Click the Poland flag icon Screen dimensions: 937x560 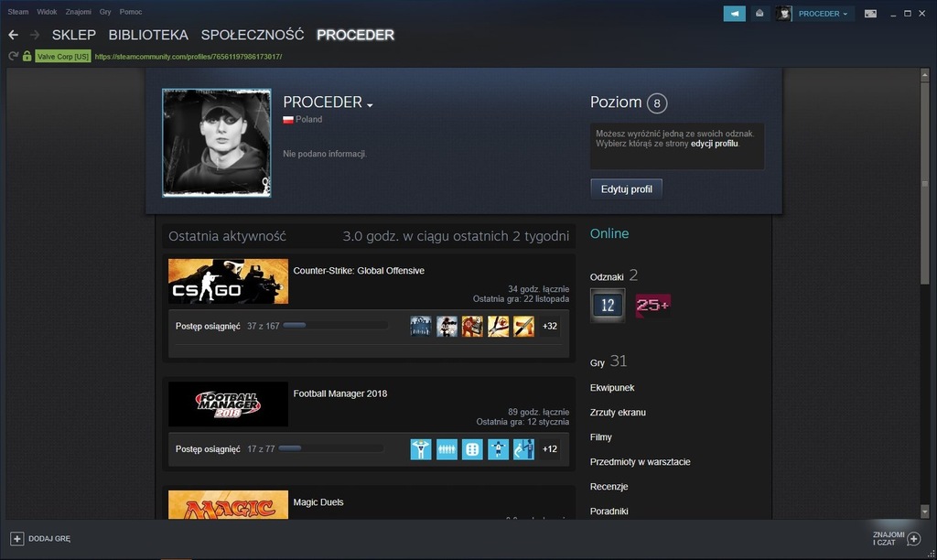[x=288, y=120]
